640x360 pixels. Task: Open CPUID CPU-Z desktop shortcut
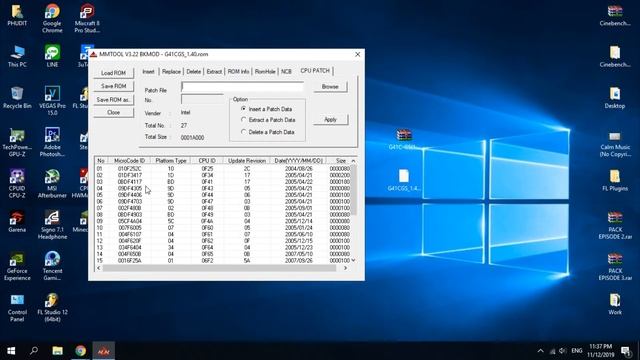[x=17, y=184]
